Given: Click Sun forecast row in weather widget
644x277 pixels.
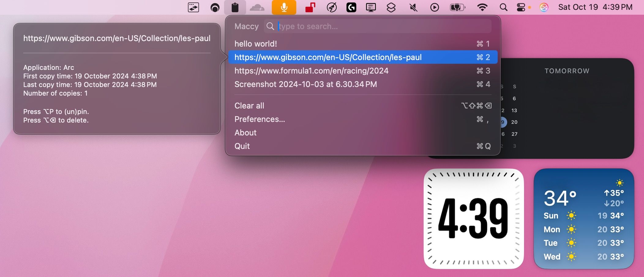Looking at the screenshot, I should [x=584, y=216].
